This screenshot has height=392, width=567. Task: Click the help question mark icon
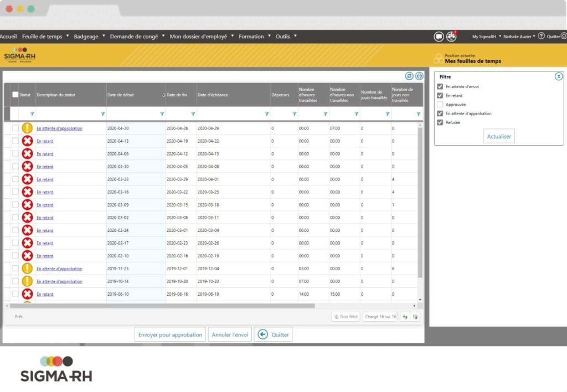pos(541,37)
